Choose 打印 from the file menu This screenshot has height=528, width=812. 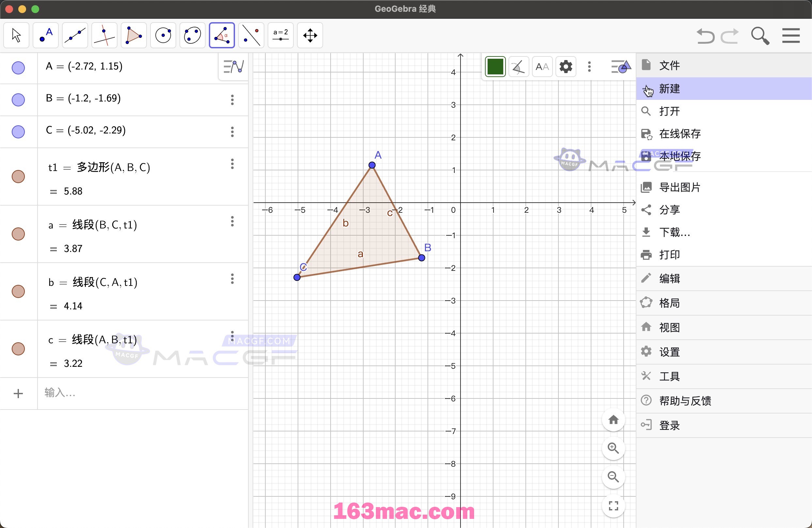(x=724, y=255)
